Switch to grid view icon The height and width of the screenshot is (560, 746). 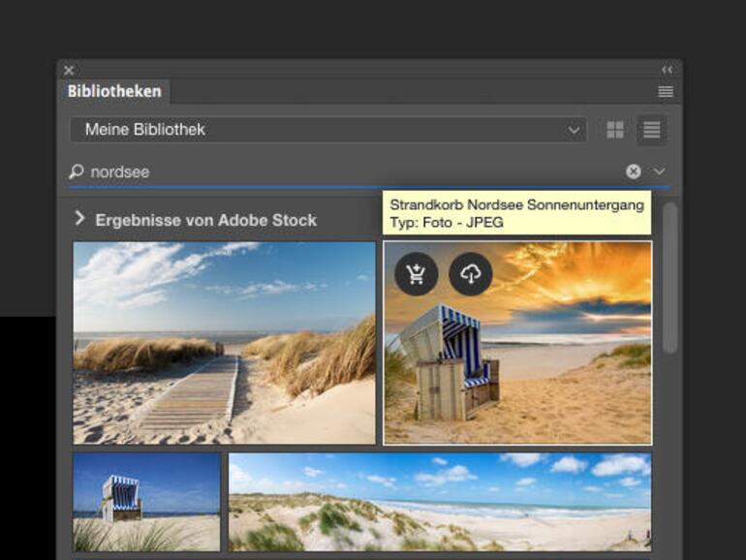click(615, 130)
